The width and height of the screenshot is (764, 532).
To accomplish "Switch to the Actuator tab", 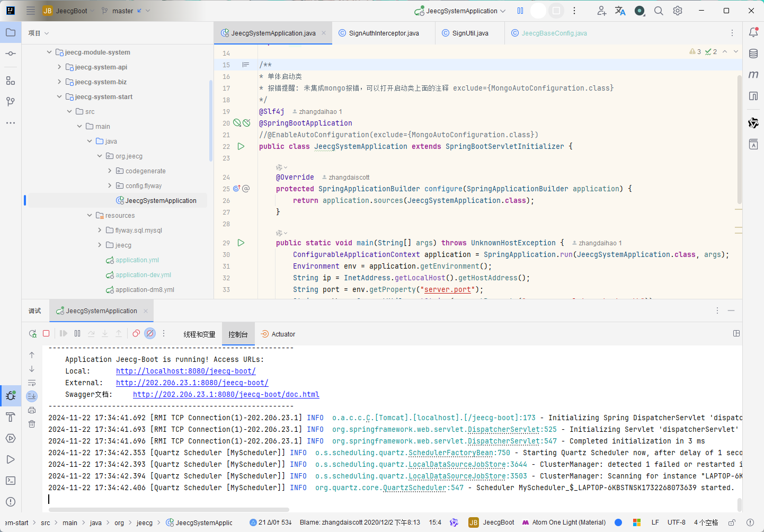I will coord(278,334).
